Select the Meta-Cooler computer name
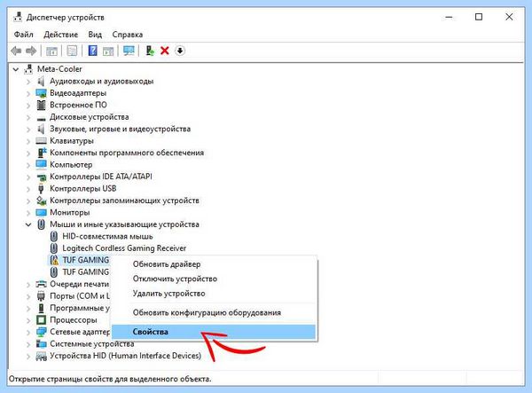The image size is (532, 393). click(59, 69)
